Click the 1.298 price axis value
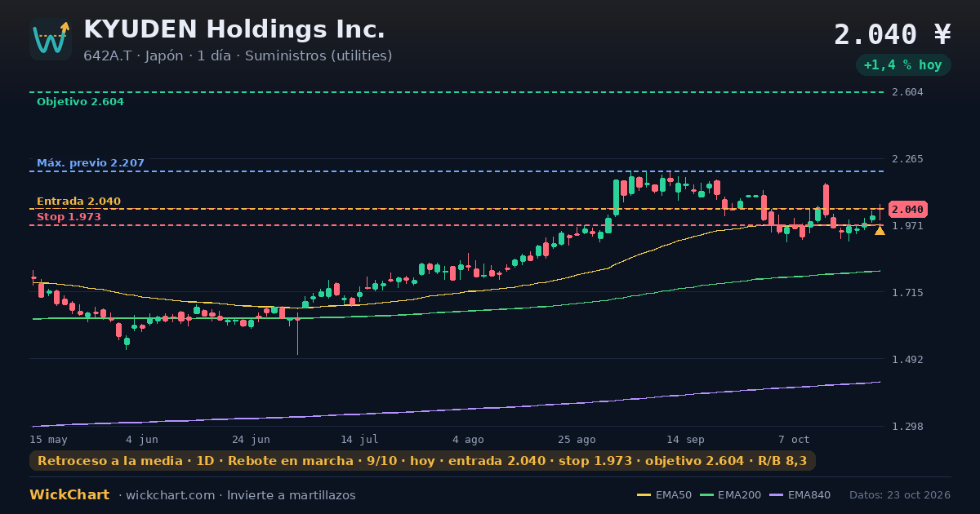Screen dimensions: 980x514 (x=908, y=426)
